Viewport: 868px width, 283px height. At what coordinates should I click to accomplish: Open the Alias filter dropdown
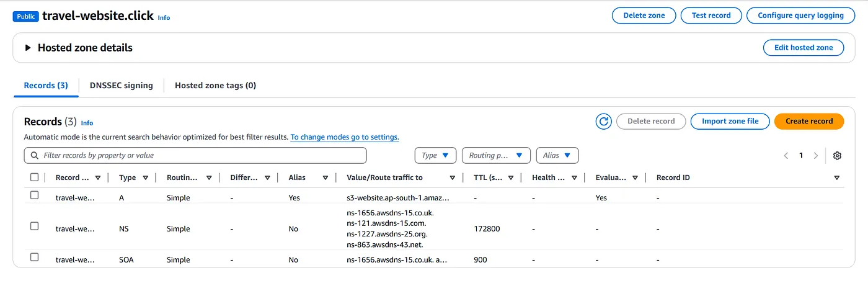(x=557, y=156)
